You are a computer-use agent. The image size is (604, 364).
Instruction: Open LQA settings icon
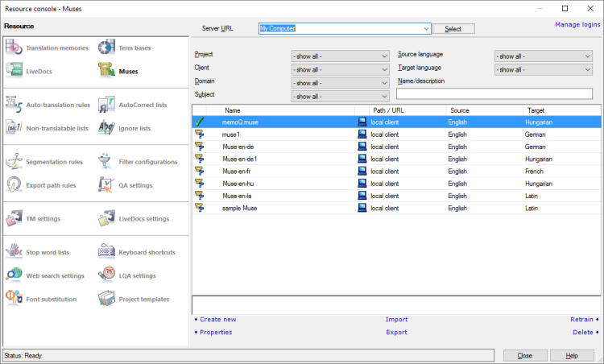pyautogui.click(x=106, y=275)
